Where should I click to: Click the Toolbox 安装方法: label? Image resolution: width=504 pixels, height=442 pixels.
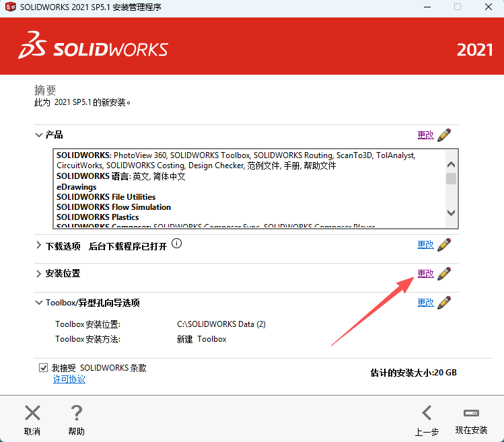[x=87, y=339]
